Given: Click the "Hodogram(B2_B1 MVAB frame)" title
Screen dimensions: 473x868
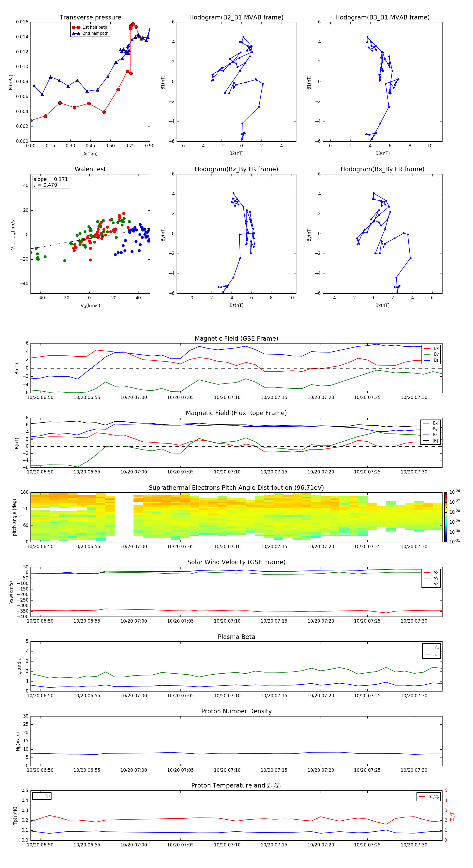Looking at the screenshot, I should coord(236,18).
